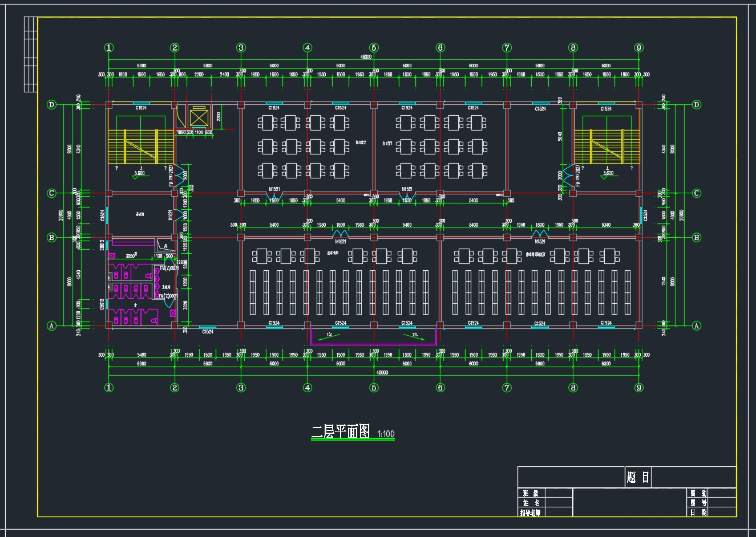Viewport: 756px width, 537px height.
Task: Select grid axis bubble D on left side
Action: [x=51, y=105]
